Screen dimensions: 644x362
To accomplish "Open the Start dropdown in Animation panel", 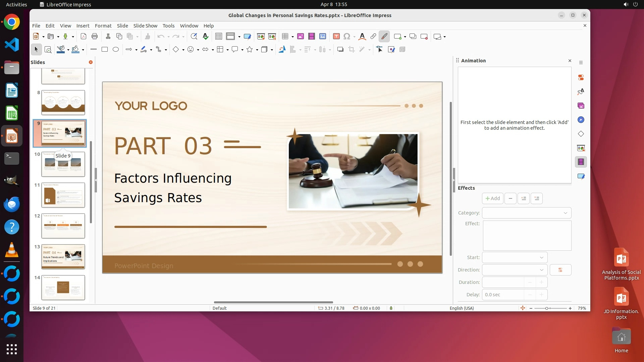I will (x=541, y=257).
